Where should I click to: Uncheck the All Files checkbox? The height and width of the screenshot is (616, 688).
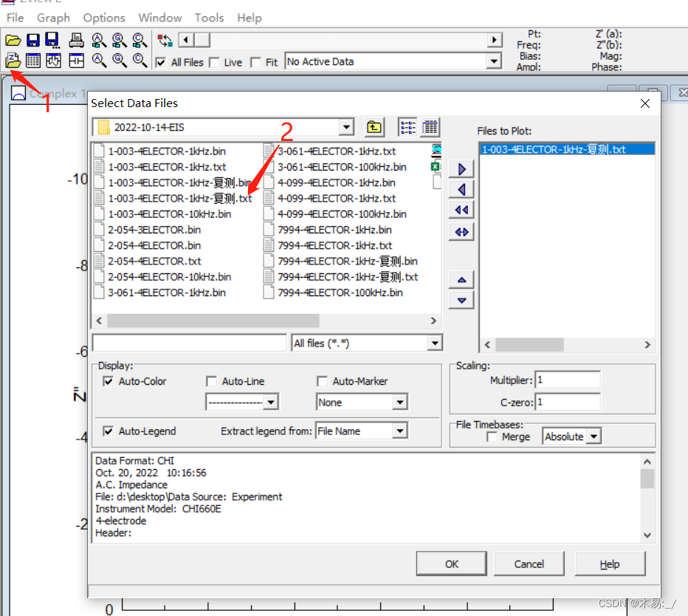[x=161, y=63]
